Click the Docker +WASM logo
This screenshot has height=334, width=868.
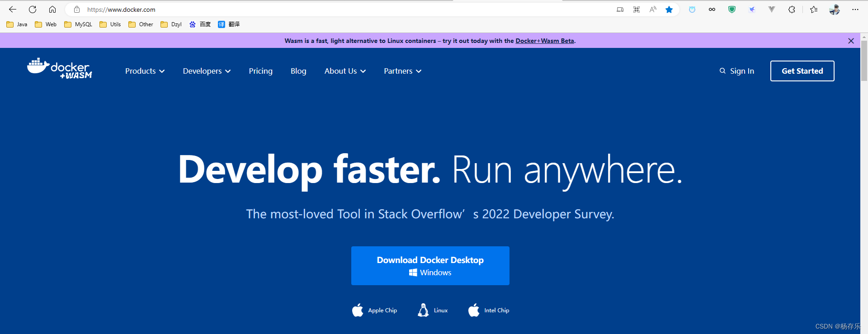point(60,68)
